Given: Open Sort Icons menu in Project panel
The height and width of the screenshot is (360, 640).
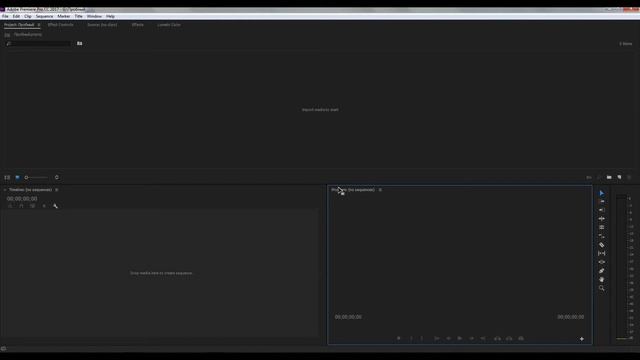Looking at the screenshot, I should 57,178.
